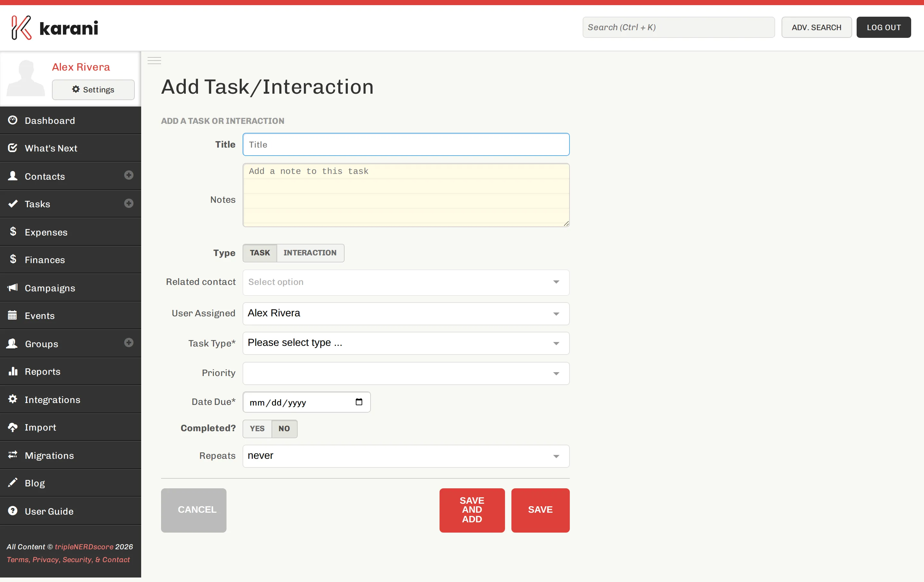This screenshot has height=582, width=924.
Task: Click the Import cloud upload icon
Action: pos(13,427)
